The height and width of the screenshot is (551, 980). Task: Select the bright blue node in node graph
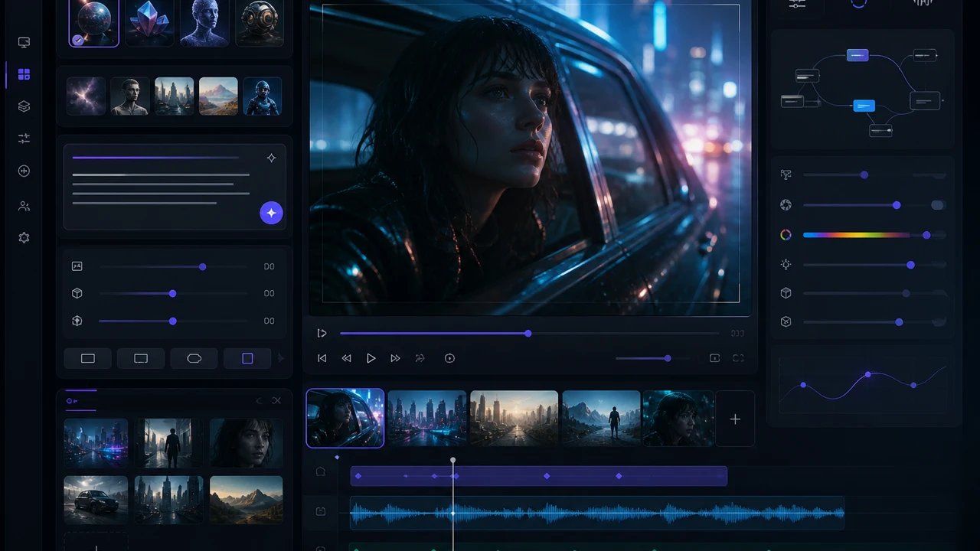click(x=864, y=106)
